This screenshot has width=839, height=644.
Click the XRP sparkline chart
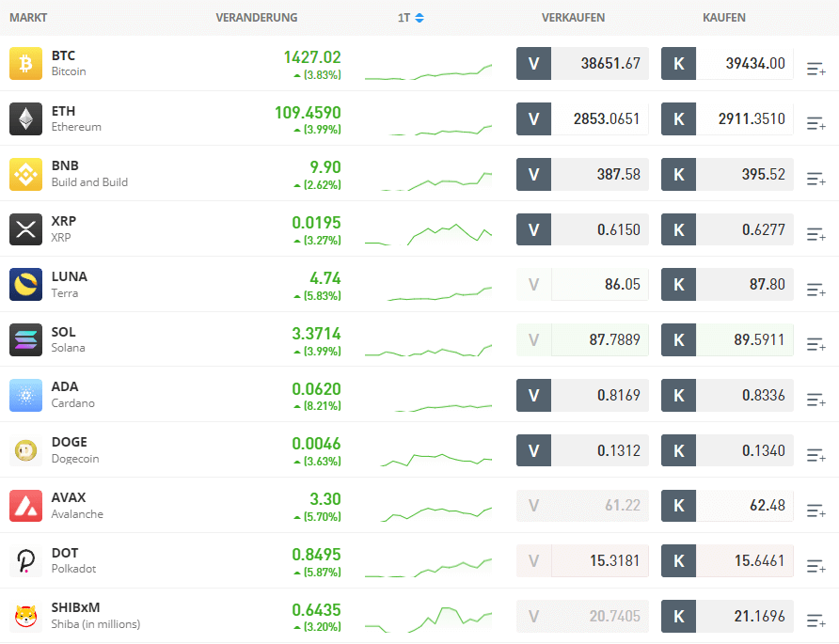pos(428,234)
